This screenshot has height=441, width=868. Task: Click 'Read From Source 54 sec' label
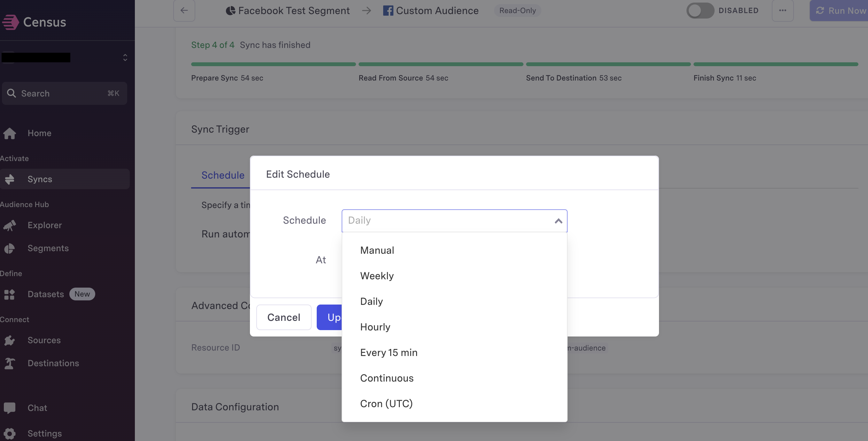click(x=403, y=78)
